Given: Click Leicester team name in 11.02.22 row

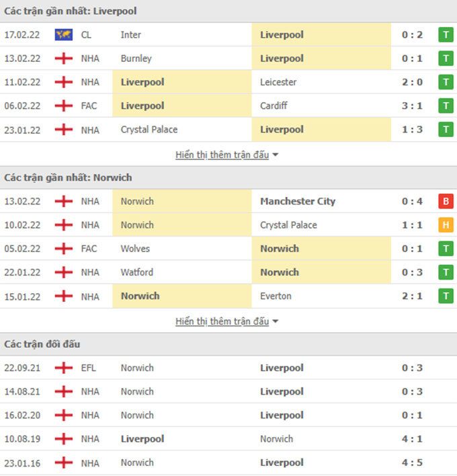Looking at the screenshot, I should tap(278, 82).
